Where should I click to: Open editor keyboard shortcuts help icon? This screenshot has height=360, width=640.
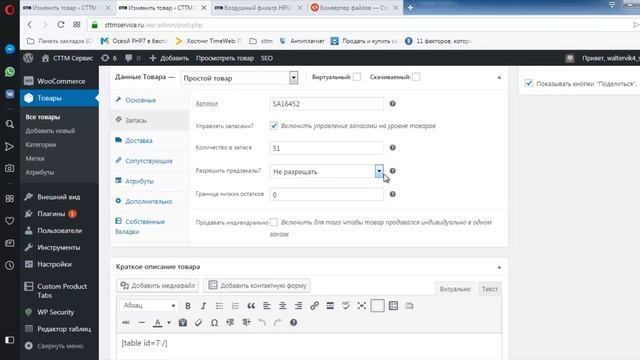click(293, 322)
